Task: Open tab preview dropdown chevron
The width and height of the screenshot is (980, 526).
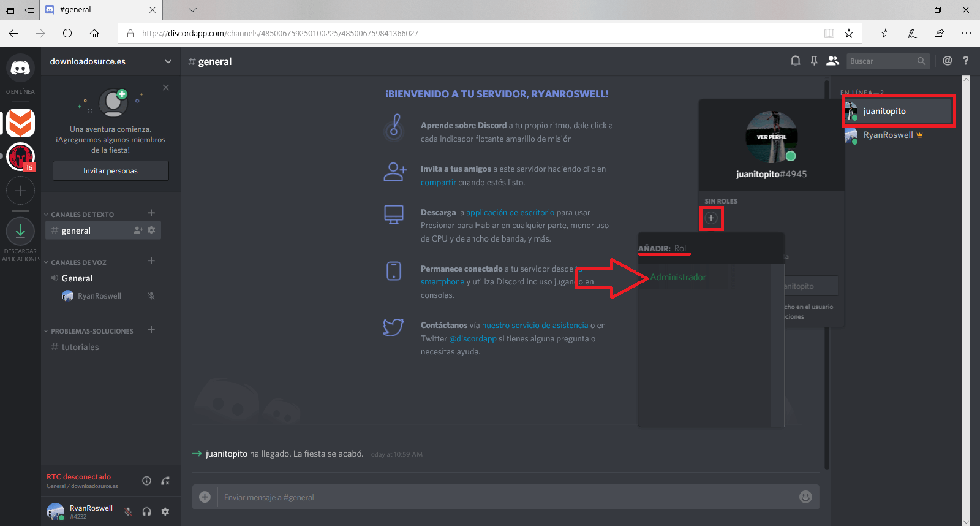Action: click(192, 10)
